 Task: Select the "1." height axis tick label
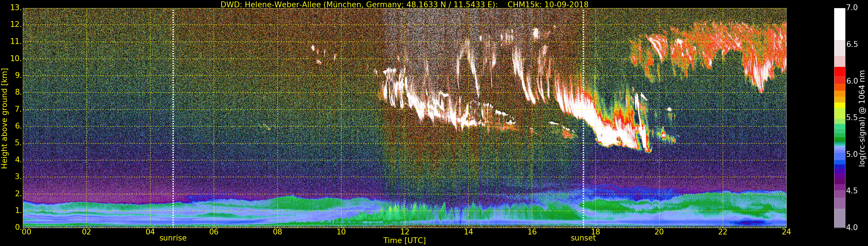coord(18,211)
